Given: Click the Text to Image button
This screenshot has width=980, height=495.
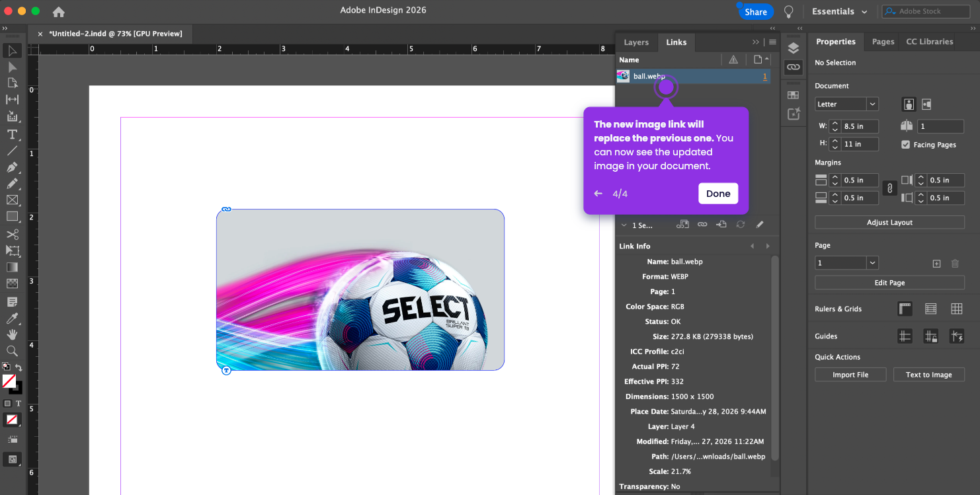Looking at the screenshot, I should (929, 375).
